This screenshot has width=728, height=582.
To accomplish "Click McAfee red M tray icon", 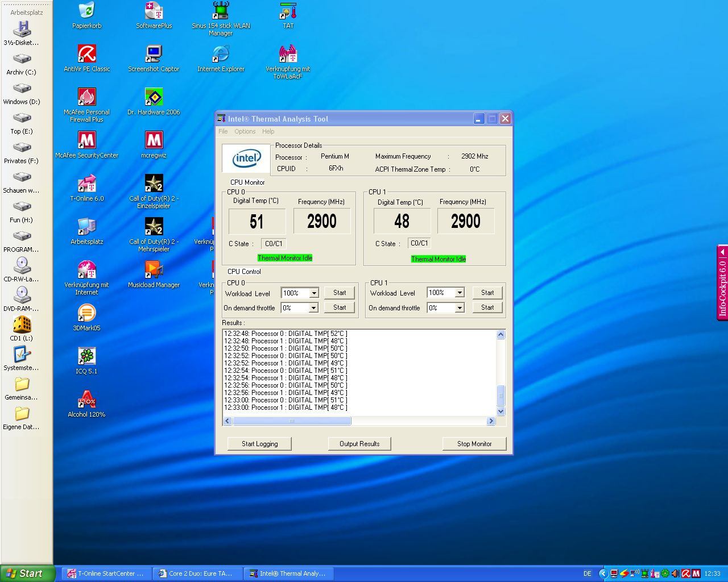I will click(x=696, y=573).
